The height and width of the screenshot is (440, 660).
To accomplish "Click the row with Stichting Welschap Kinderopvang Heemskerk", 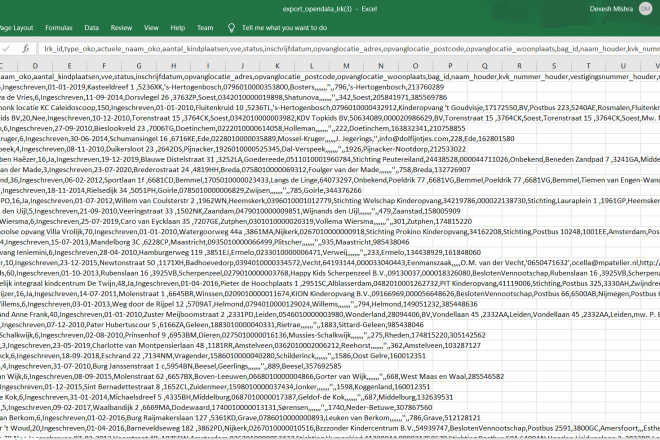I will click(330, 200).
